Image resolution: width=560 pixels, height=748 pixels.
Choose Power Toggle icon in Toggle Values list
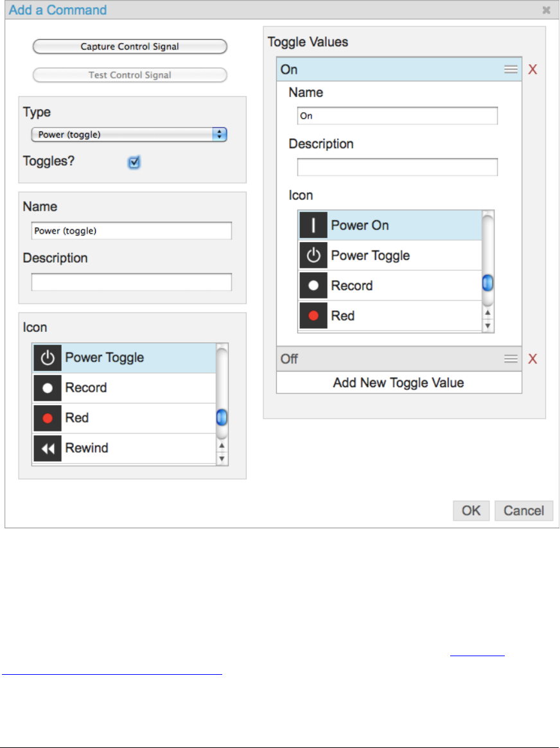click(390, 255)
